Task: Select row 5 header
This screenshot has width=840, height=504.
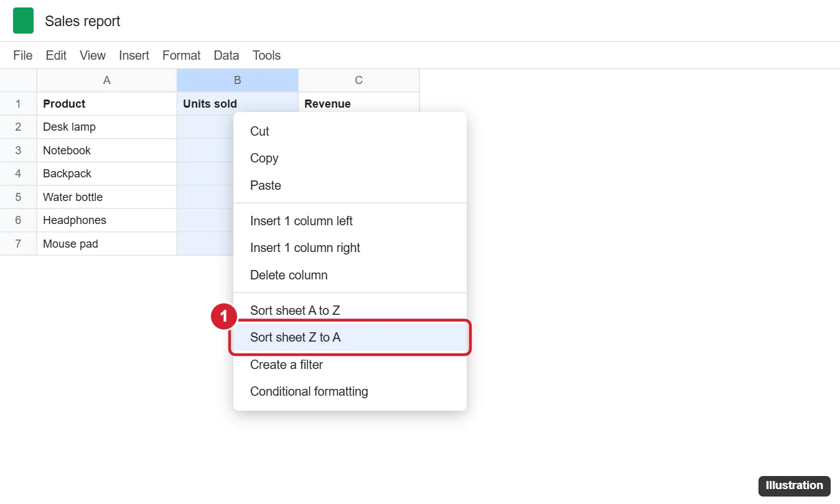Action: point(18,197)
